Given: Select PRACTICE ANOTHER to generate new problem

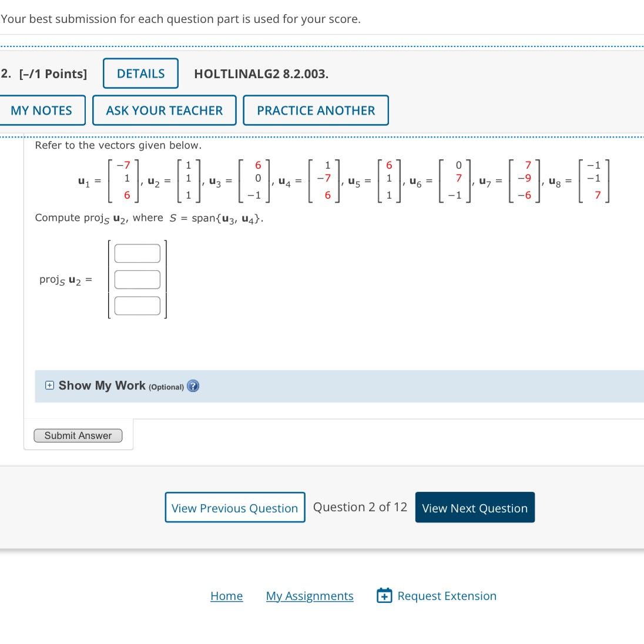Looking at the screenshot, I should 316,110.
